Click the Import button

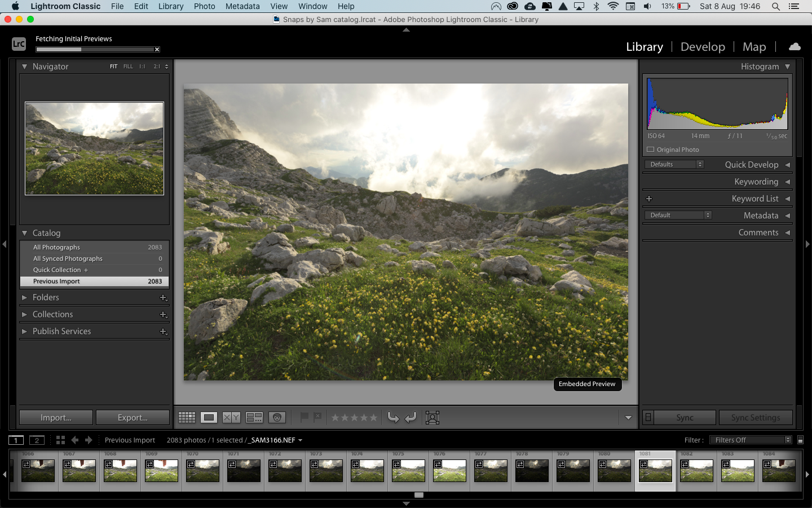[x=56, y=418]
